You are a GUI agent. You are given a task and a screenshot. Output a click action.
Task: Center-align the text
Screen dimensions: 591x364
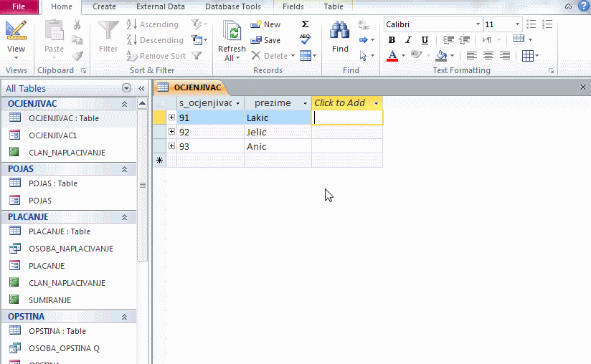tap(488, 56)
